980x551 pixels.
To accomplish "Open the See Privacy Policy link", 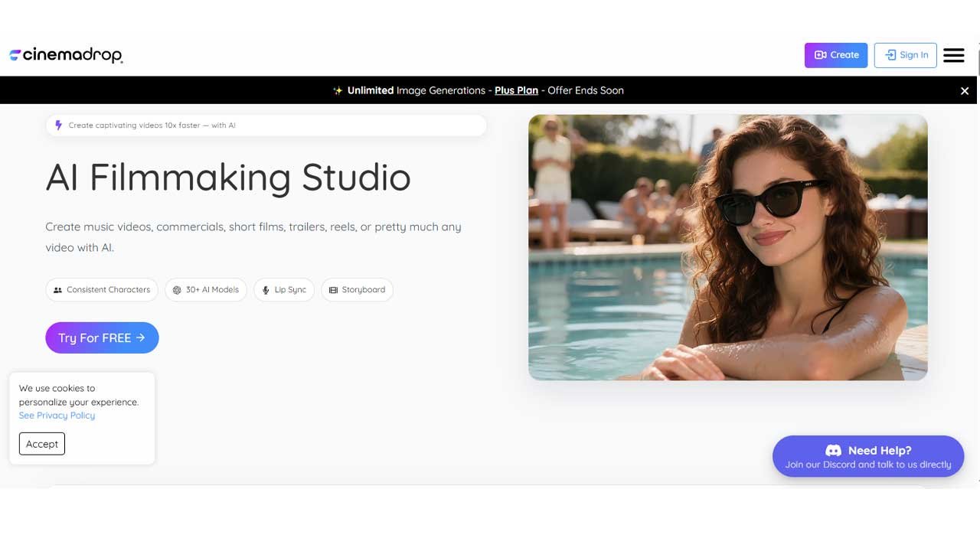I will coord(57,416).
